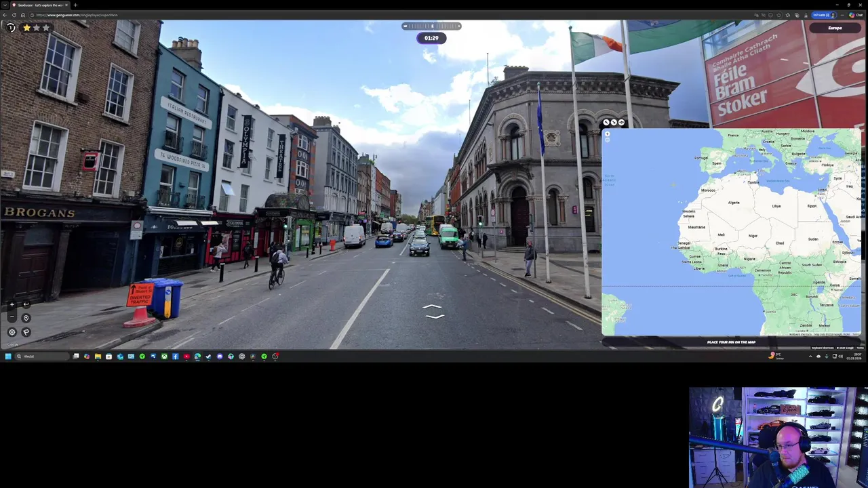The height and width of the screenshot is (488, 868).
Task: Click the InPrivate profile button
Action: [x=825, y=15]
